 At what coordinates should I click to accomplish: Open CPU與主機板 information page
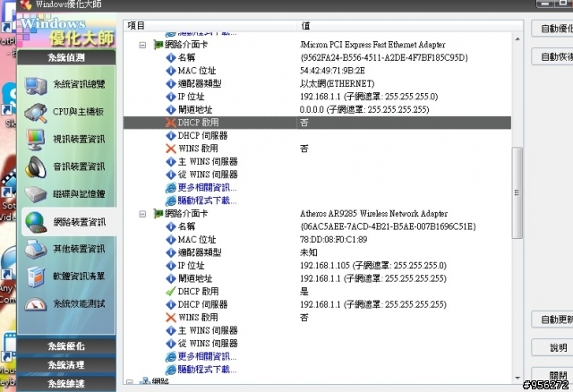pos(65,112)
